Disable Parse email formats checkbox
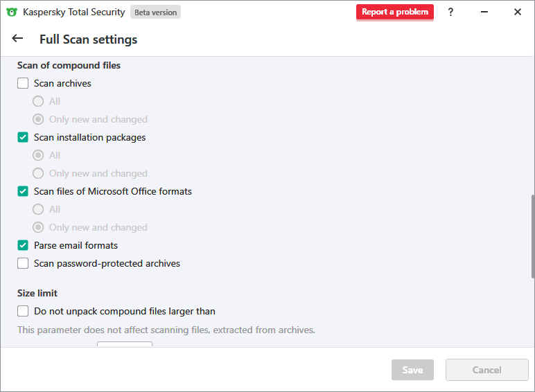The image size is (535, 392). (x=23, y=245)
